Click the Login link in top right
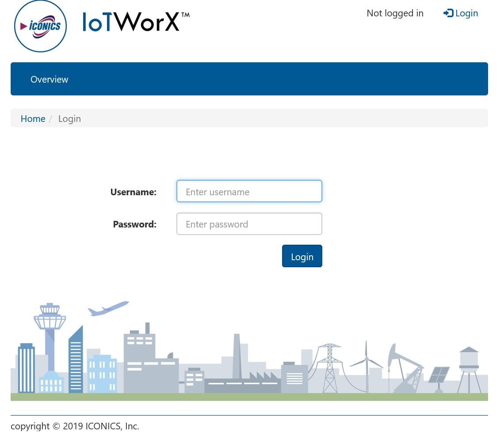 [x=466, y=13]
